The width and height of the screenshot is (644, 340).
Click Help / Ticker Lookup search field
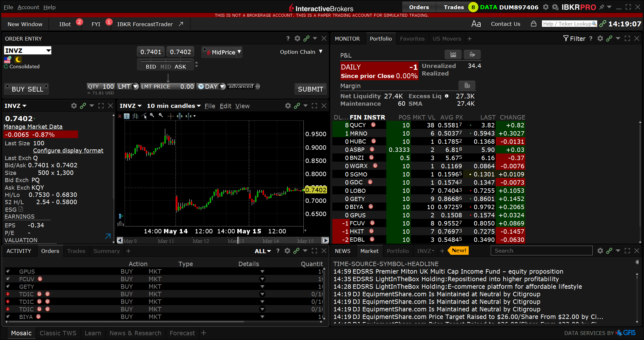(x=569, y=24)
